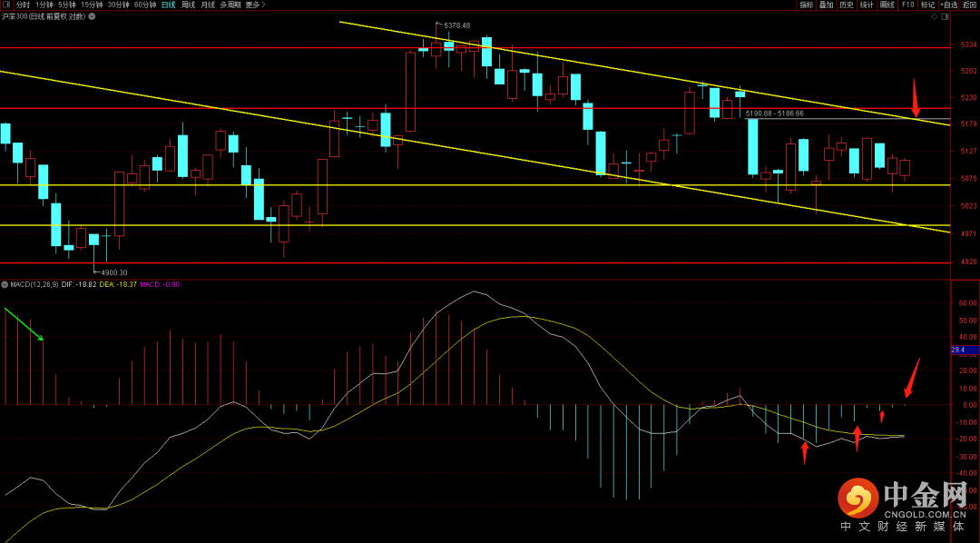The height and width of the screenshot is (543, 980).
Task: Add to watchlist with +自选
Action: [948, 5]
